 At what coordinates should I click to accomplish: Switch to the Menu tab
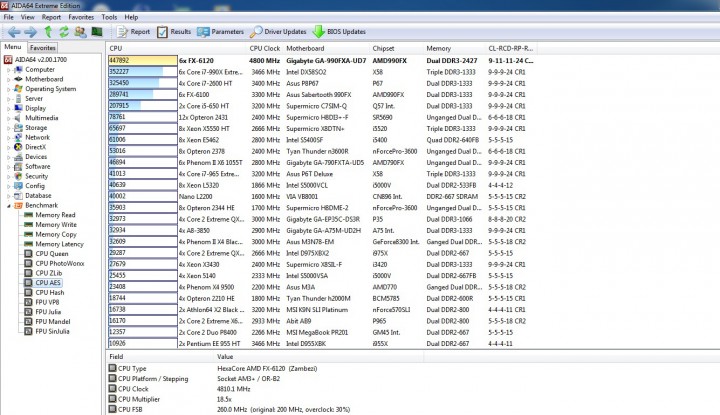[13, 47]
